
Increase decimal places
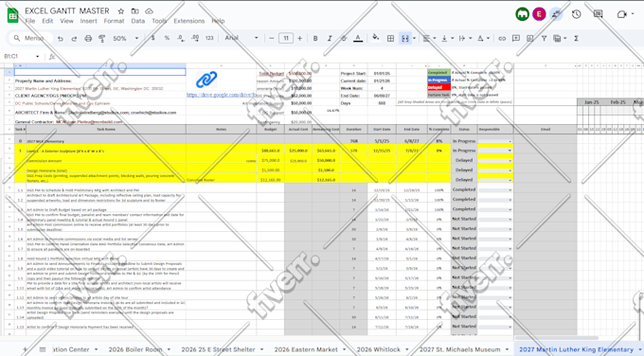(195, 38)
